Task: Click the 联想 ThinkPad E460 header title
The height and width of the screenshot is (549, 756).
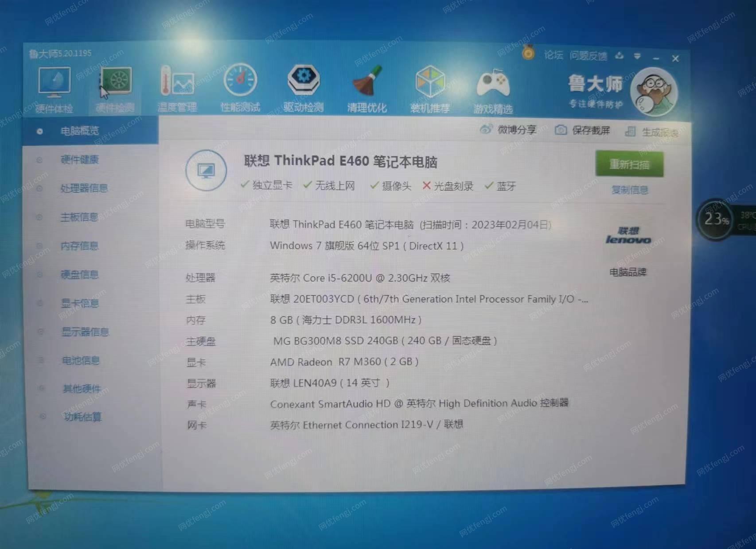Action: pyautogui.click(x=340, y=161)
